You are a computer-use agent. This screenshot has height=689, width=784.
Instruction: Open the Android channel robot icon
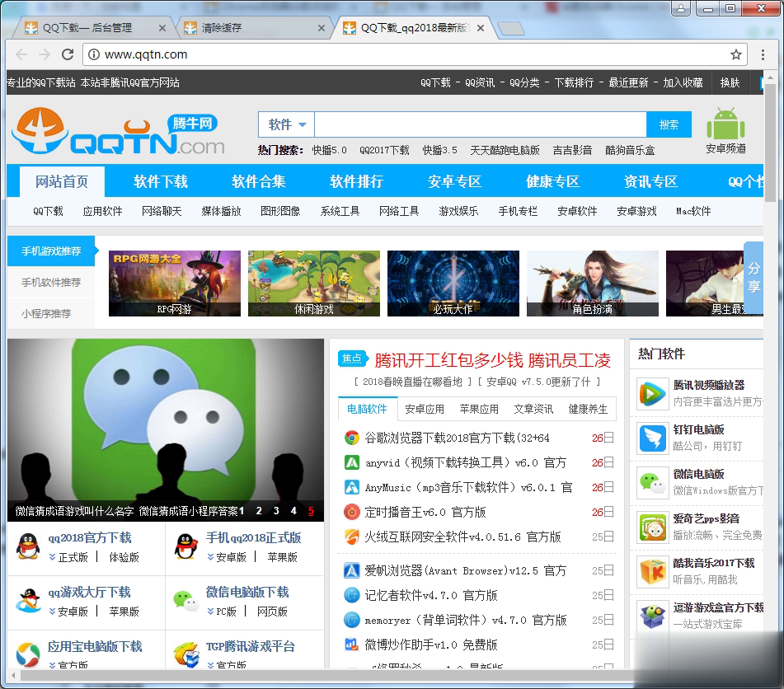[x=725, y=124]
